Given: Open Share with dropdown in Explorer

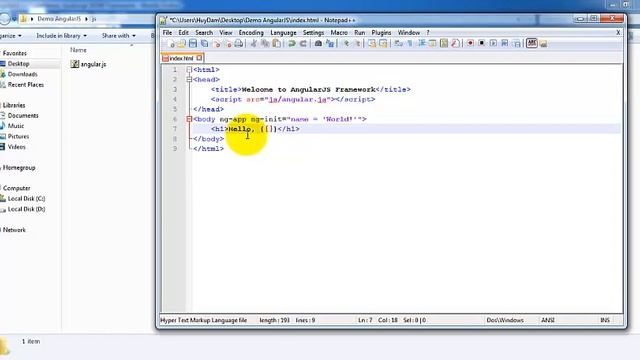Looking at the screenshot, I should (118, 36).
